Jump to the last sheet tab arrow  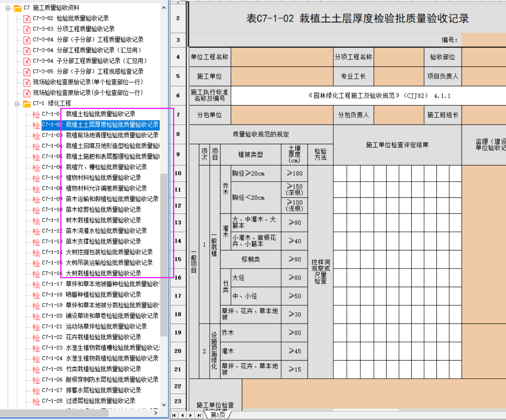coord(199,415)
